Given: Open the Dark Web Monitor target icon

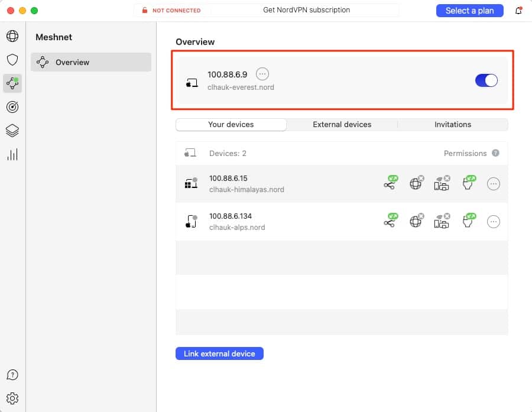Looking at the screenshot, I should 12,107.
